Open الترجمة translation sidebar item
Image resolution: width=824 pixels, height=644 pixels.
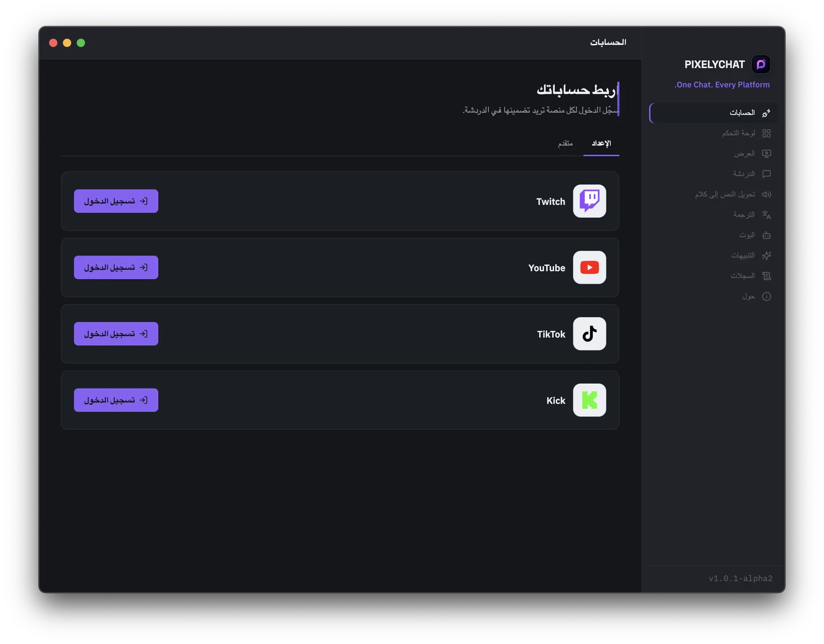point(713,215)
